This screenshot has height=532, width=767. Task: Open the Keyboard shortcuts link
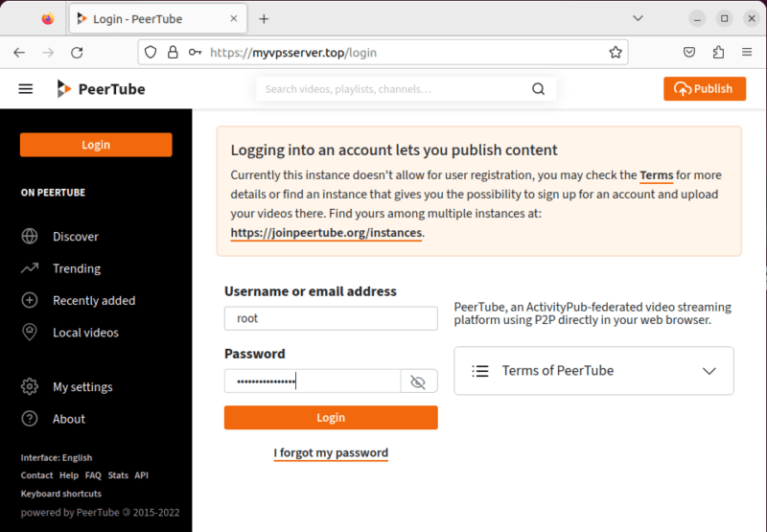pyautogui.click(x=61, y=494)
